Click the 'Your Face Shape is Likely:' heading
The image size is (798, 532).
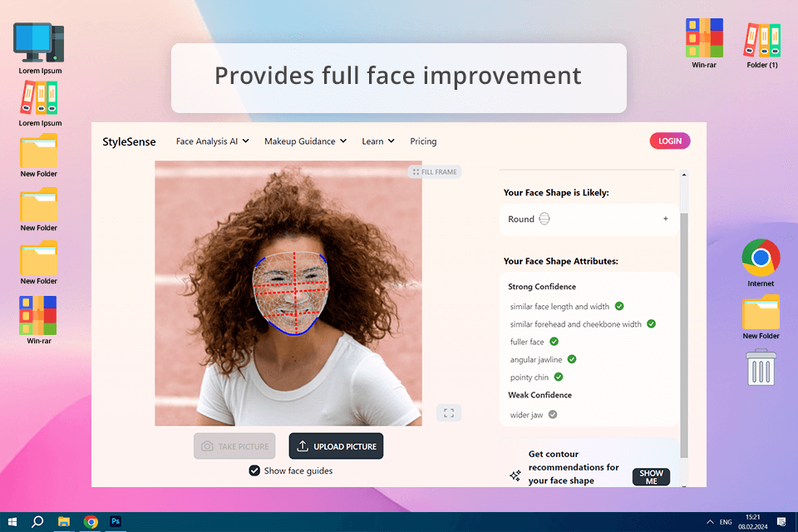point(556,193)
